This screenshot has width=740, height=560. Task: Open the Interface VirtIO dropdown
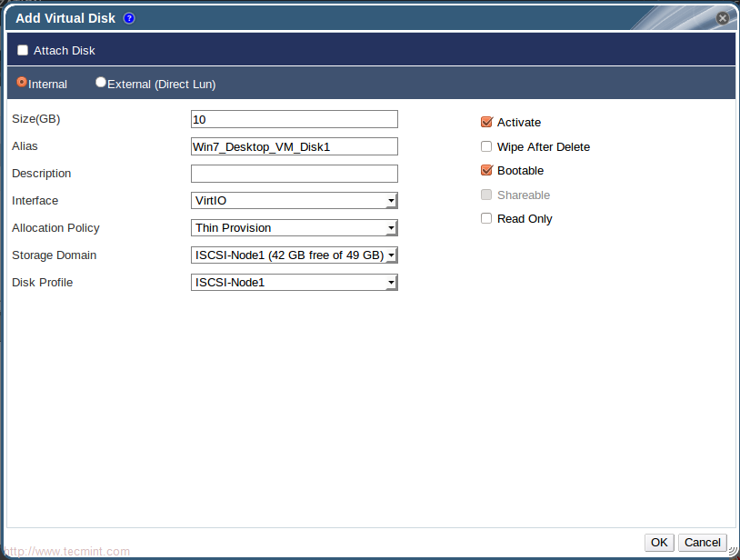pyautogui.click(x=294, y=201)
